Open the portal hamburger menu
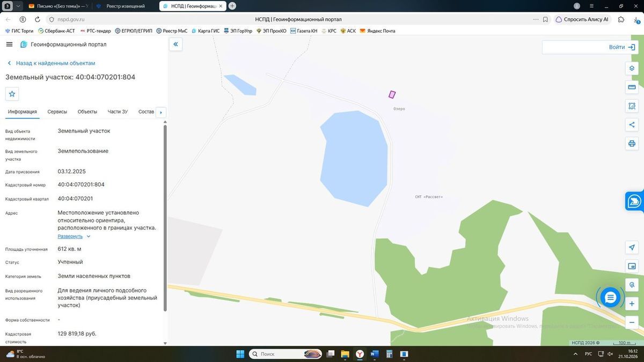Image resolution: width=644 pixels, height=362 pixels. click(9, 45)
